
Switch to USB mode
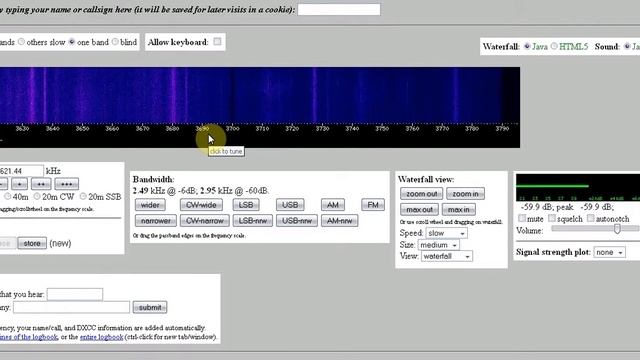(290, 205)
